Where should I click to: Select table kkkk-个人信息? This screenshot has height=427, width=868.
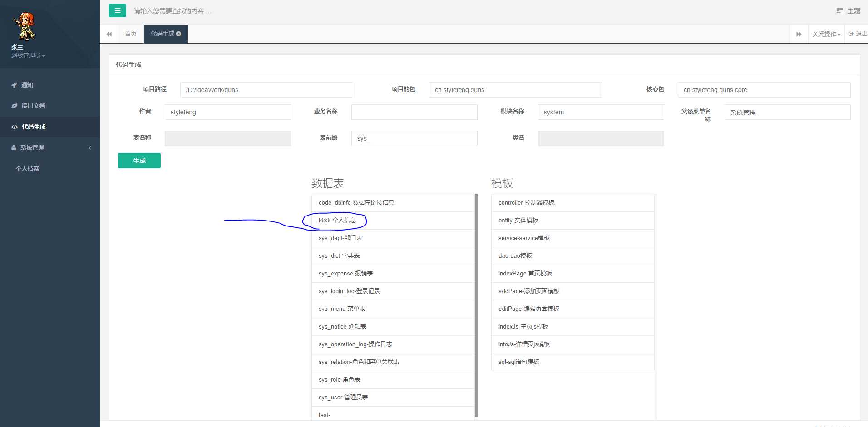tap(393, 221)
